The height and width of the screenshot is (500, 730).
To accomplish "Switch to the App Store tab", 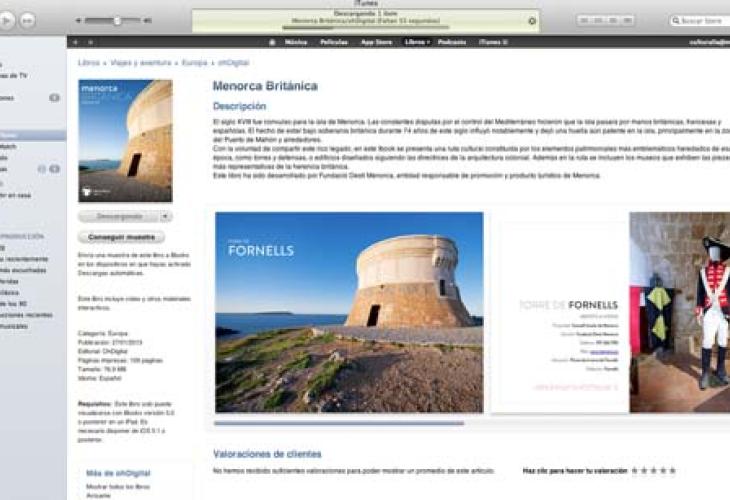I will [376, 42].
